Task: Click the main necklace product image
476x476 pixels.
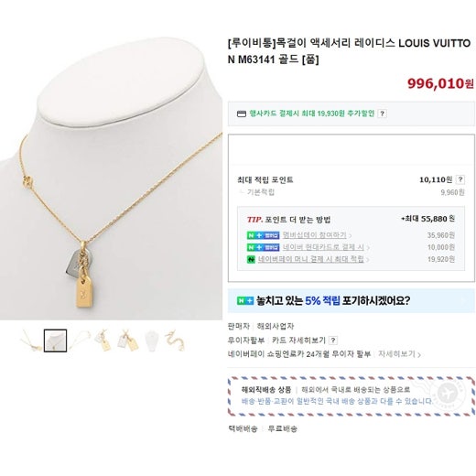Action: click(111, 178)
